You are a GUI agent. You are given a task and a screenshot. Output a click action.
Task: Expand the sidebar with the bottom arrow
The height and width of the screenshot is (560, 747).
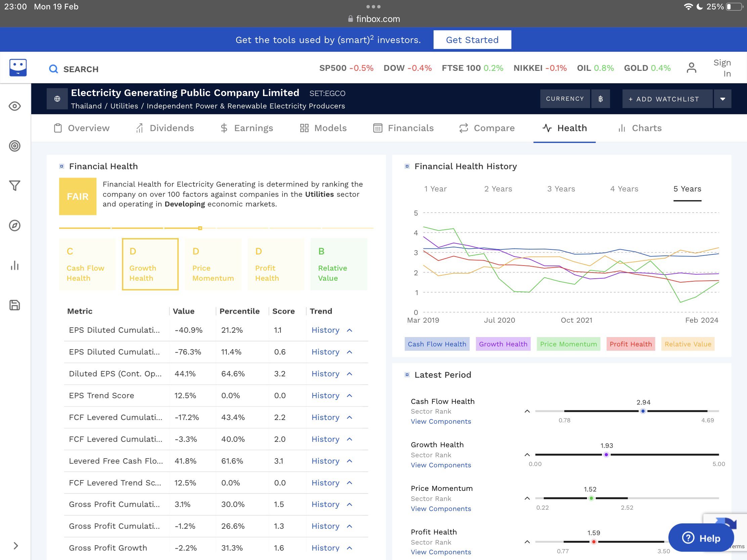15,546
